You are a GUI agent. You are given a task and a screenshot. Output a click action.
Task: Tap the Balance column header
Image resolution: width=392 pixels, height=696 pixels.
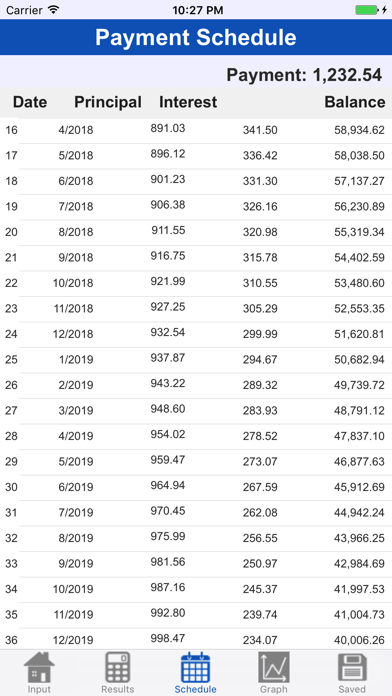coord(355,102)
